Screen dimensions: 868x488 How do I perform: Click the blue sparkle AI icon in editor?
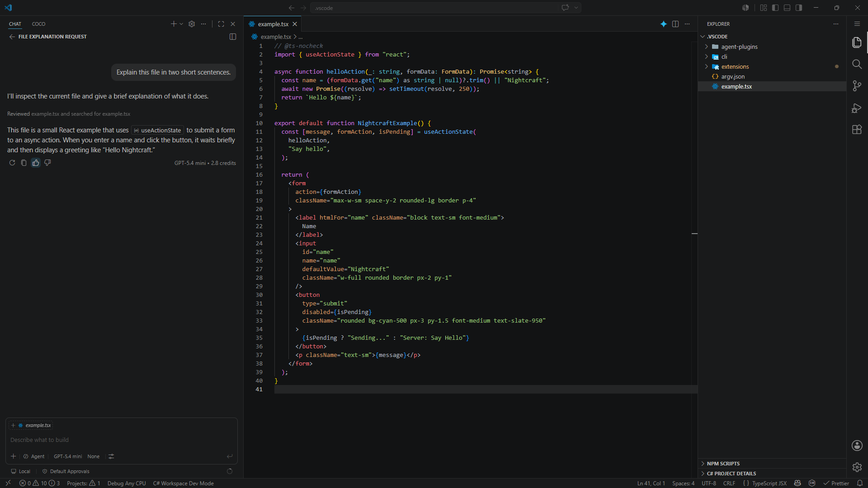coord(663,24)
